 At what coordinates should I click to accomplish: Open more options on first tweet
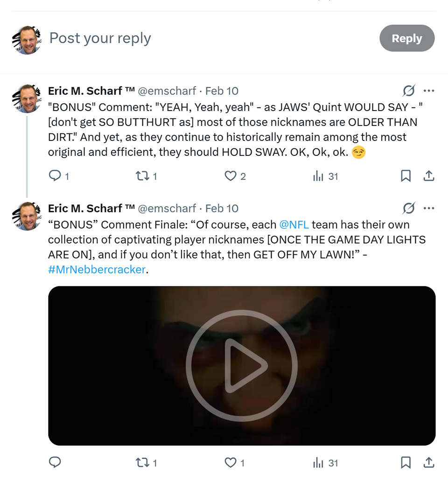click(428, 91)
